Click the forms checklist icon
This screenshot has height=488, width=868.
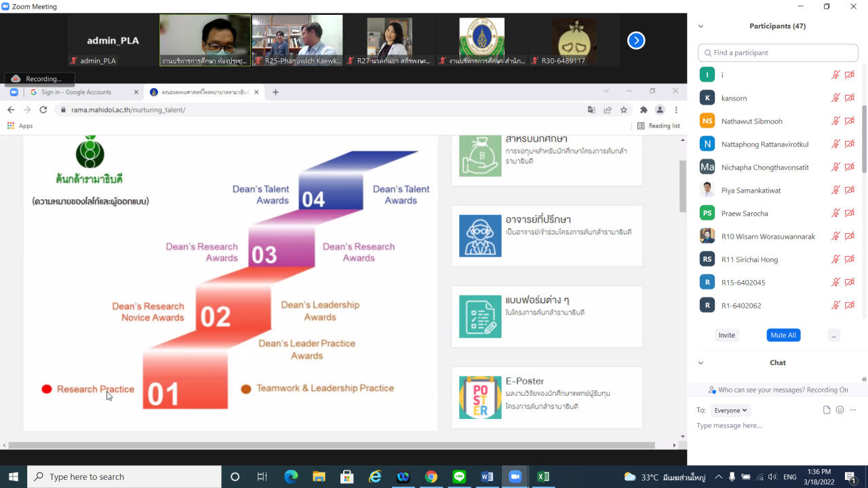[x=480, y=317]
